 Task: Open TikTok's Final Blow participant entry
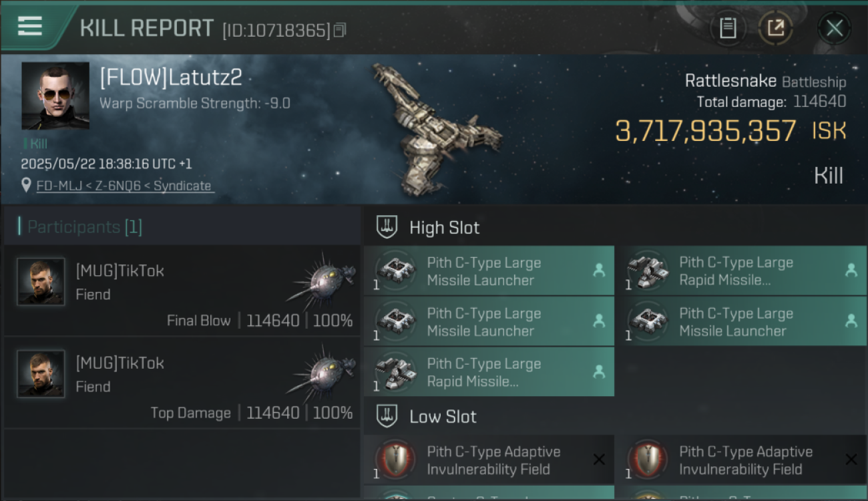pyautogui.click(x=182, y=291)
